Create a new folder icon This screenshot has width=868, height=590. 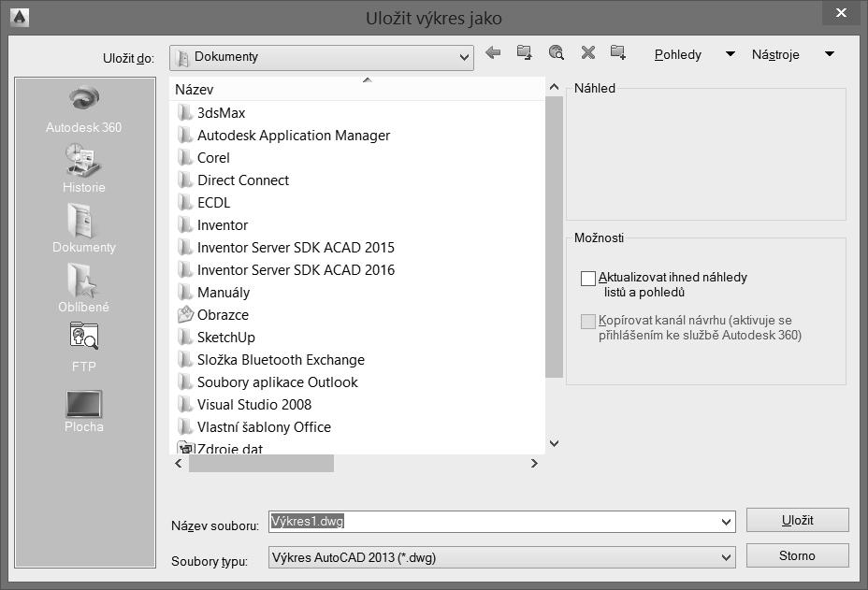coord(617,52)
